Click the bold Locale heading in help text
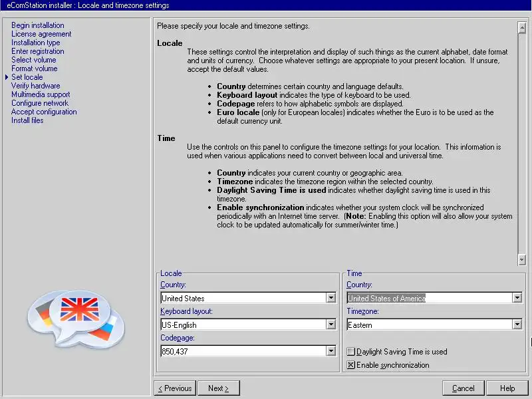This screenshot has height=399, width=532. coord(170,43)
